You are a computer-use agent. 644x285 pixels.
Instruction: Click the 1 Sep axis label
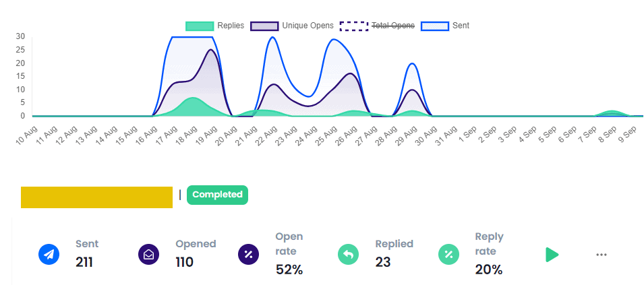click(x=467, y=133)
